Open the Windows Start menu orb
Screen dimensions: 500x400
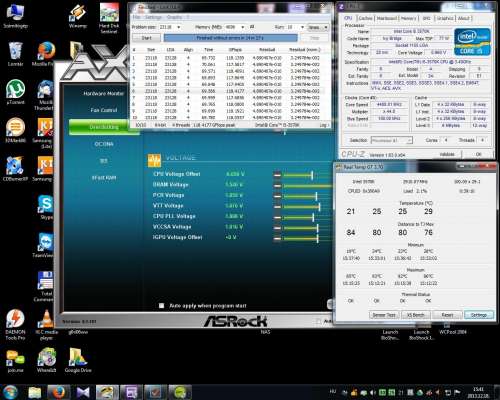point(10,392)
